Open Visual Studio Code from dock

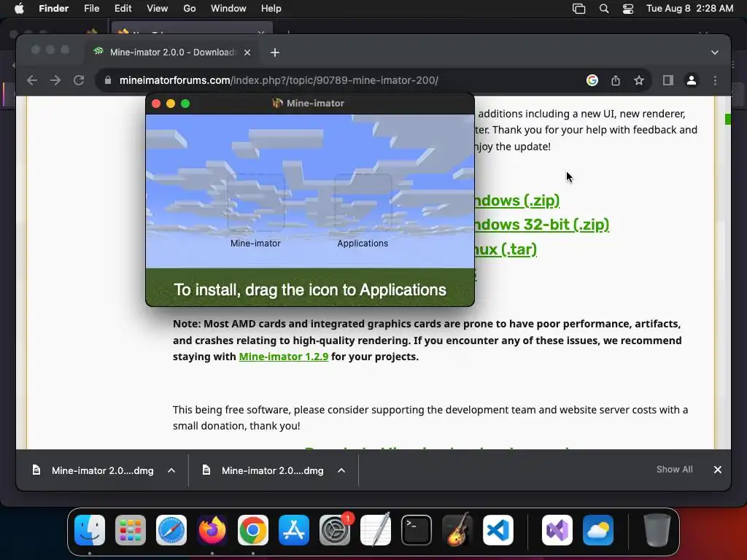[x=498, y=530]
